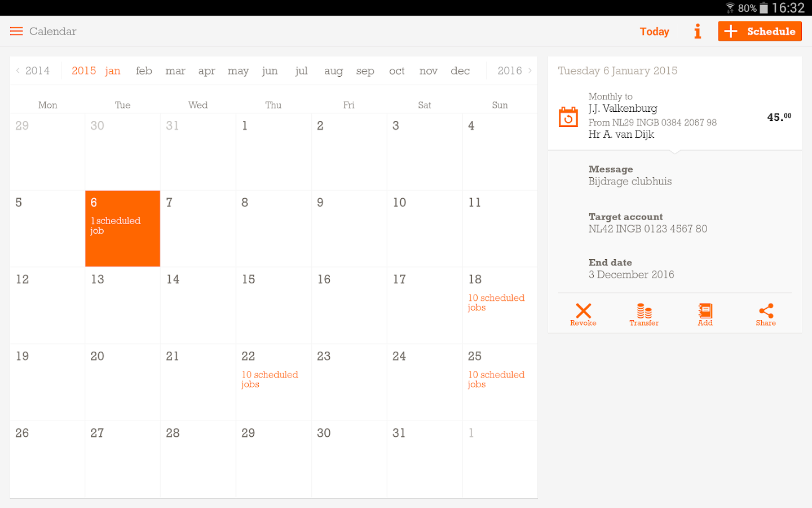This screenshot has height=508, width=812.
Task: View the nov month tab
Action: (429, 71)
